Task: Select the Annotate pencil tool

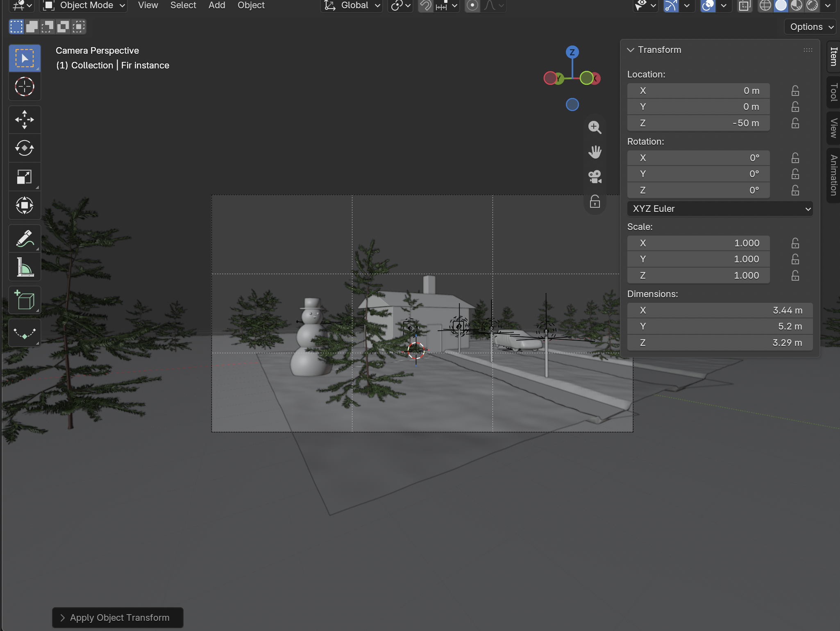Action: (x=25, y=238)
